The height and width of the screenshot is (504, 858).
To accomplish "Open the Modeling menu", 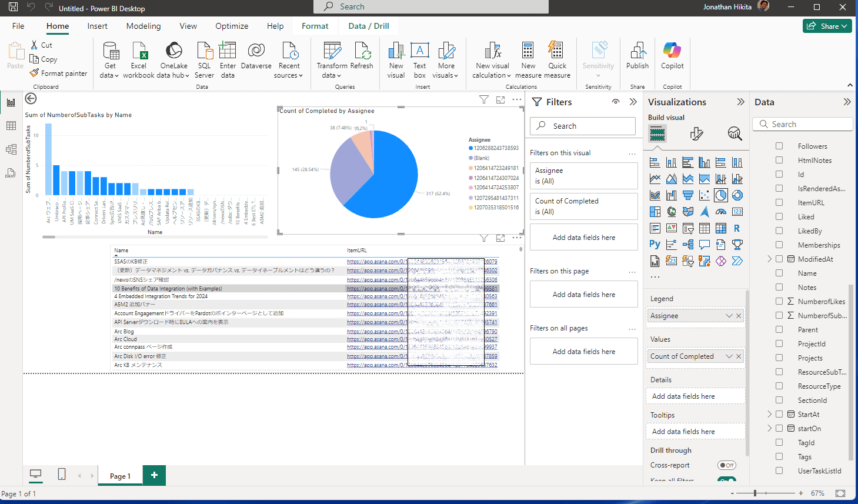I will click(143, 26).
